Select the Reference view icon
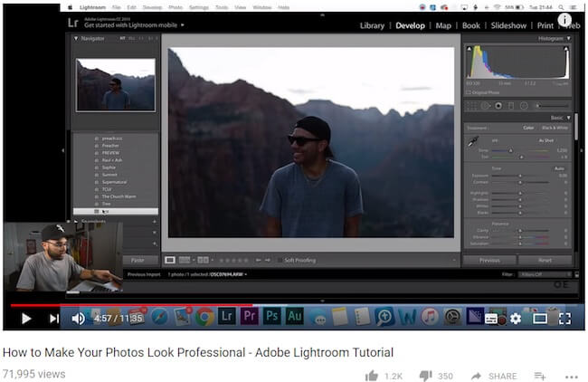Screen dimensions: 588x382 click(185, 260)
